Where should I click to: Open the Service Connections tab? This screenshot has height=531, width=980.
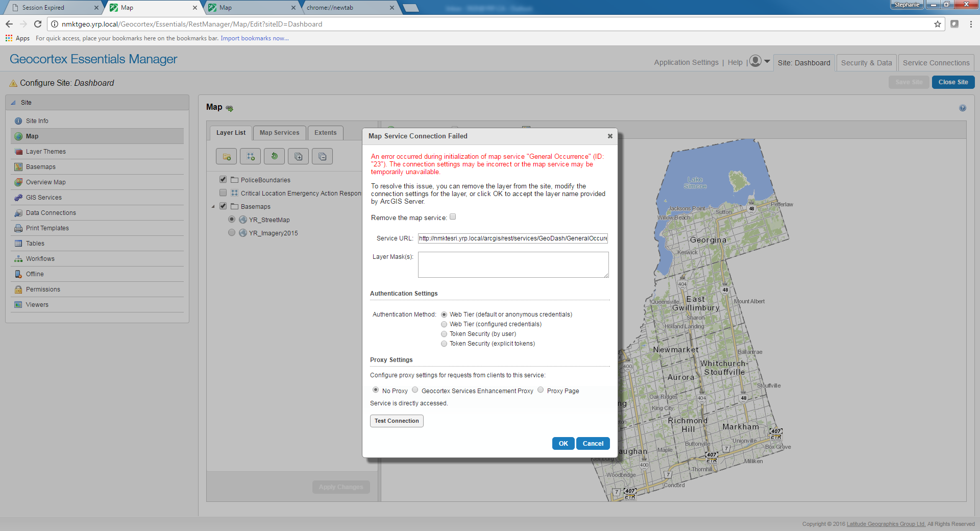[936, 63]
